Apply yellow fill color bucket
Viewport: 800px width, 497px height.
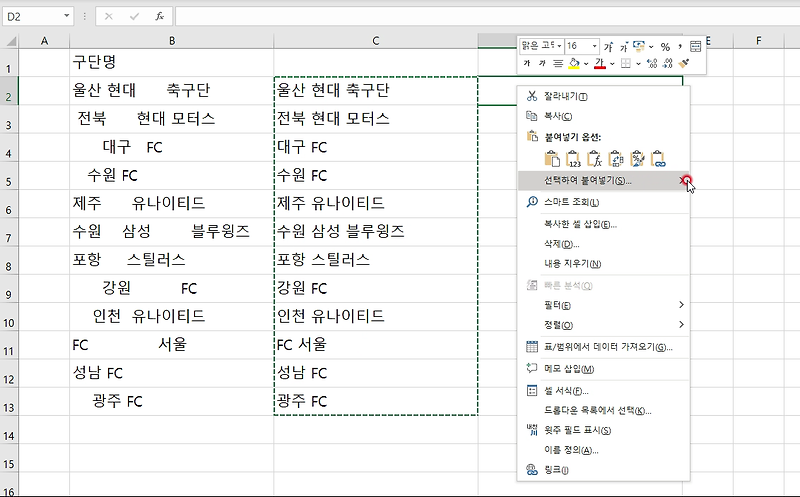click(x=574, y=63)
